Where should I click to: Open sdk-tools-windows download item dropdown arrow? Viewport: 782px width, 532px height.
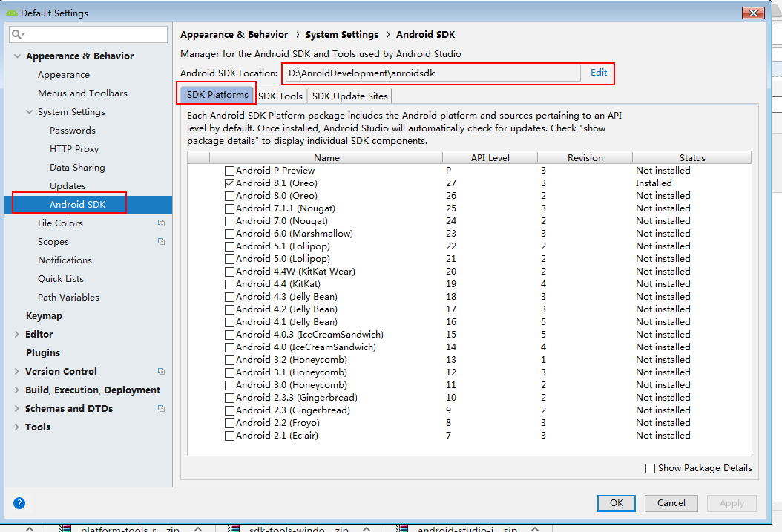click(367, 529)
